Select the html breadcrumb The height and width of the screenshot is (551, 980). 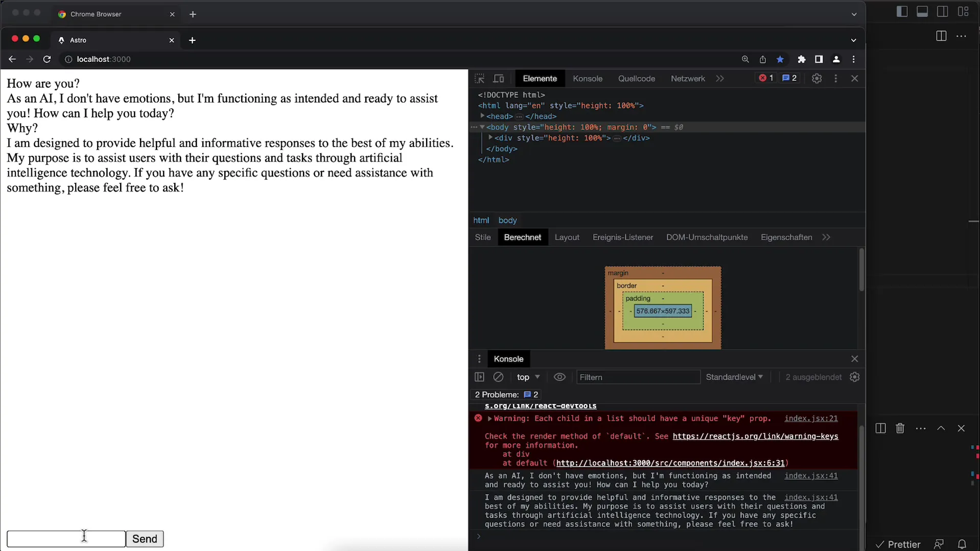pos(481,220)
